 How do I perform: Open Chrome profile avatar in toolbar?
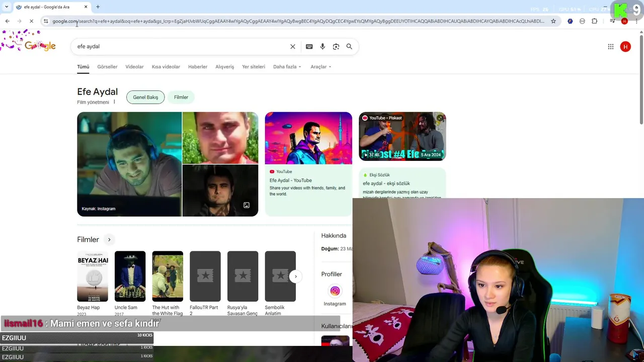pyautogui.click(x=624, y=21)
